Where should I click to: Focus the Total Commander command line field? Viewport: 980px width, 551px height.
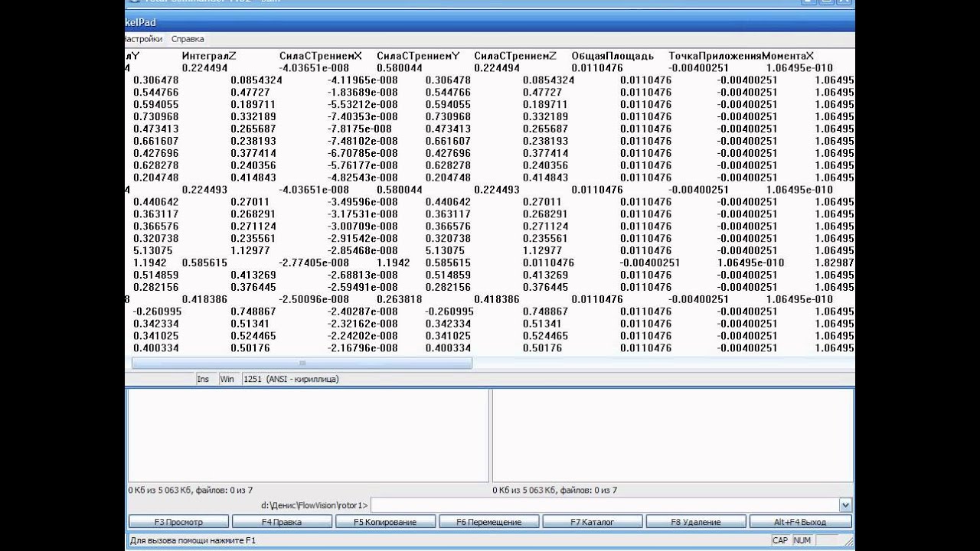(x=605, y=505)
